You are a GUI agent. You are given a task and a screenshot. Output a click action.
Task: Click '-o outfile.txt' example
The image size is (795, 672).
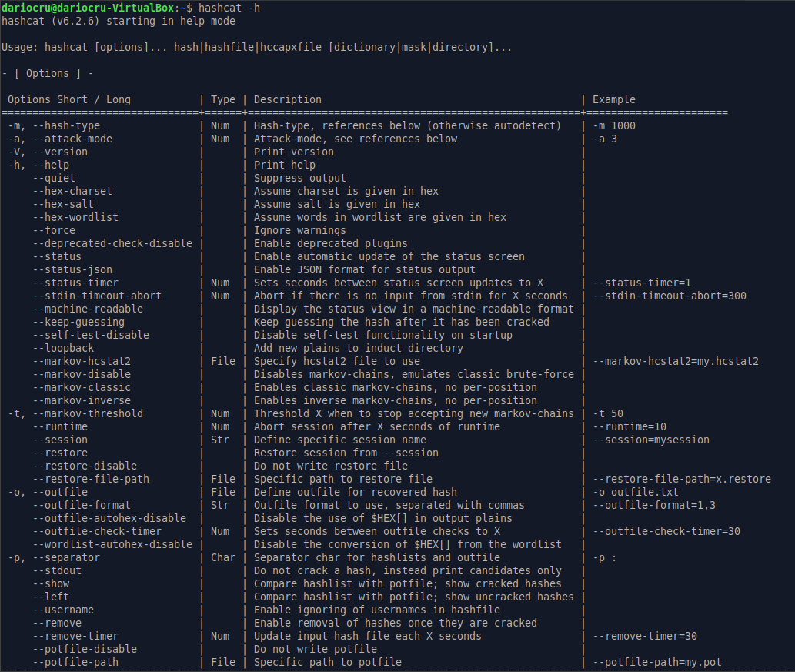pyautogui.click(x=635, y=493)
